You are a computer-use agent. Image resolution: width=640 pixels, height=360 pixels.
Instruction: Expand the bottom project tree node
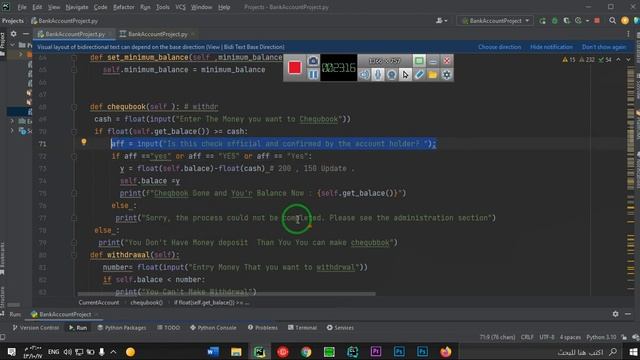(12, 131)
